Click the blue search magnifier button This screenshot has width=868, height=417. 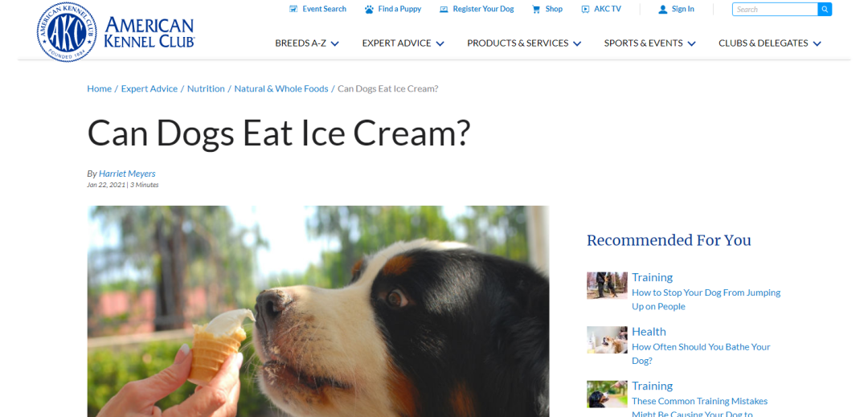(x=825, y=10)
